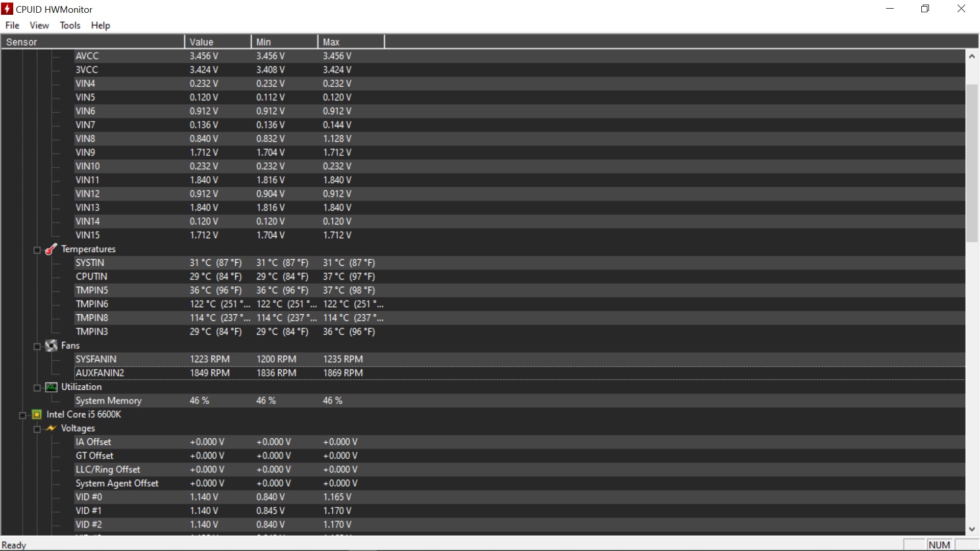Open the View menu
Viewport: 980px width, 551px height.
39,26
